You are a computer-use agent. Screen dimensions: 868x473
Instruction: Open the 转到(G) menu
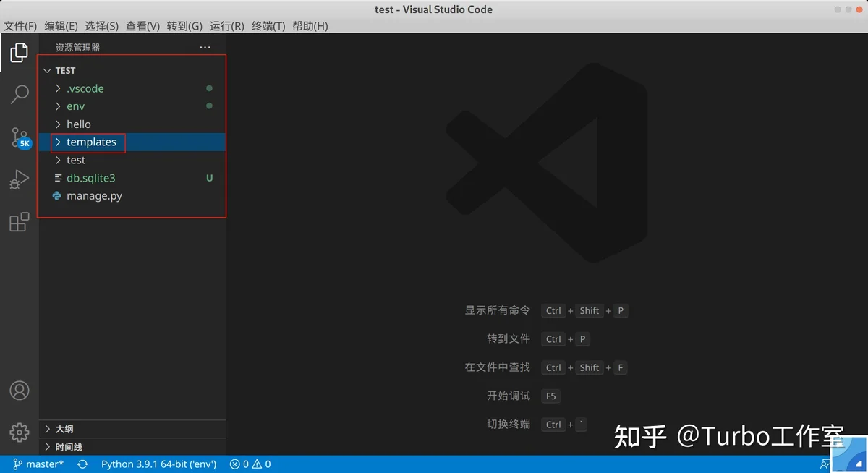point(184,26)
